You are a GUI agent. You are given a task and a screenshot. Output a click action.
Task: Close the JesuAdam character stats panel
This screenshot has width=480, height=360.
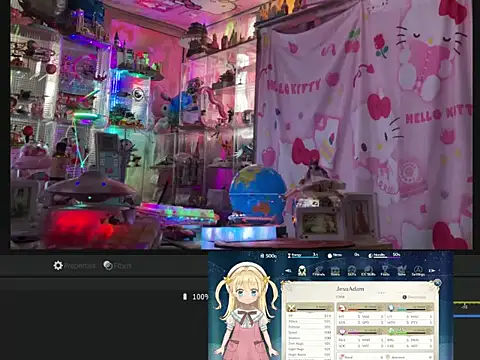tap(438, 283)
